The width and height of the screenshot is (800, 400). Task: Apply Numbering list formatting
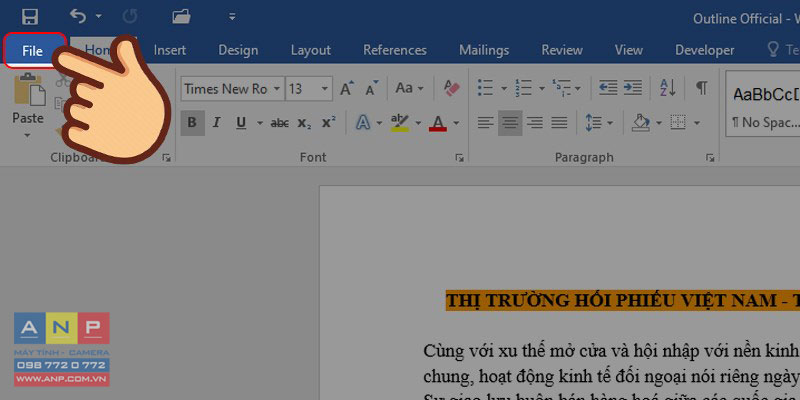point(523,88)
